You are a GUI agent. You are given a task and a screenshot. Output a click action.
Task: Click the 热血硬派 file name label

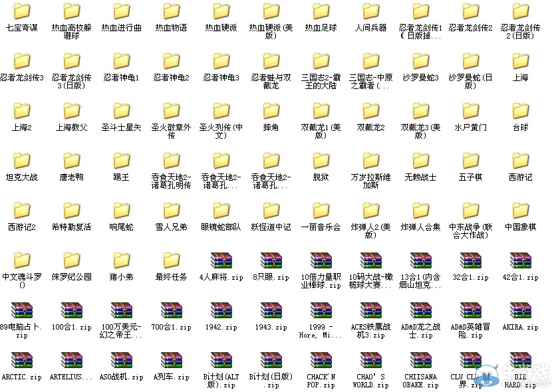click(221, 27)
